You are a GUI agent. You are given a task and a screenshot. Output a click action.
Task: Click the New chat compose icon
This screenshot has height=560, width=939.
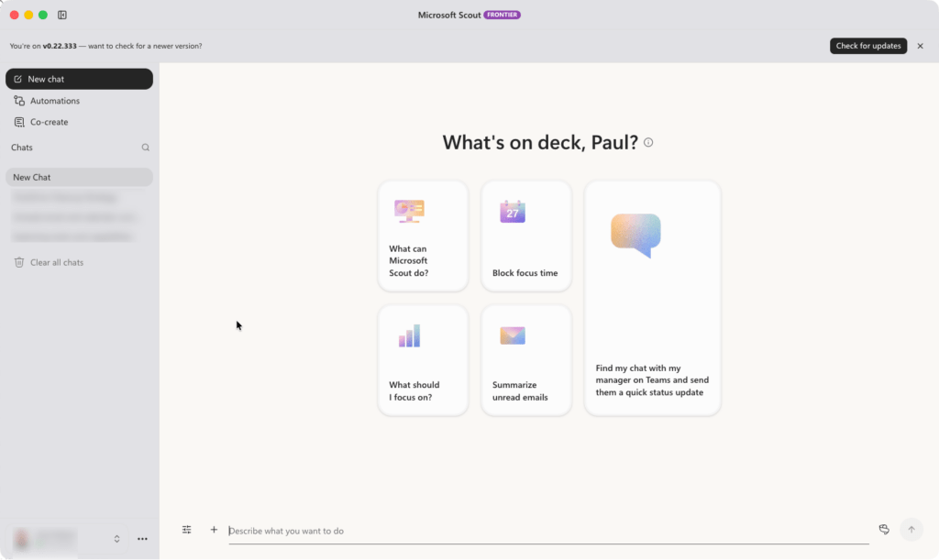tap(18, 79)
